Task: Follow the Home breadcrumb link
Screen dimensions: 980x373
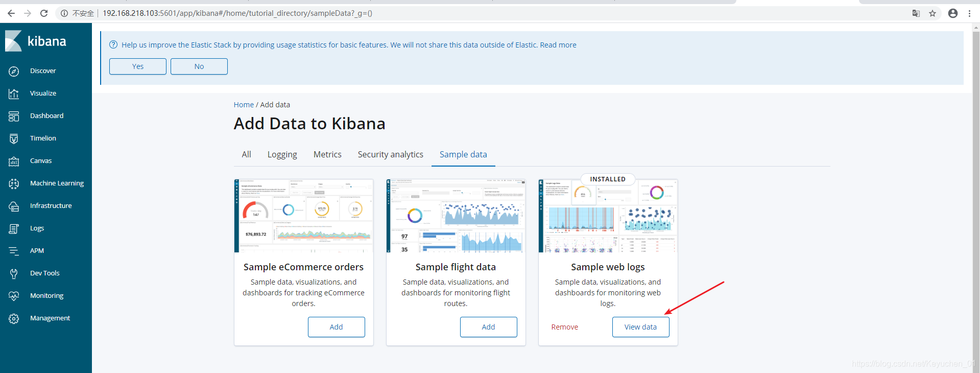Action: tap(244, 105)
